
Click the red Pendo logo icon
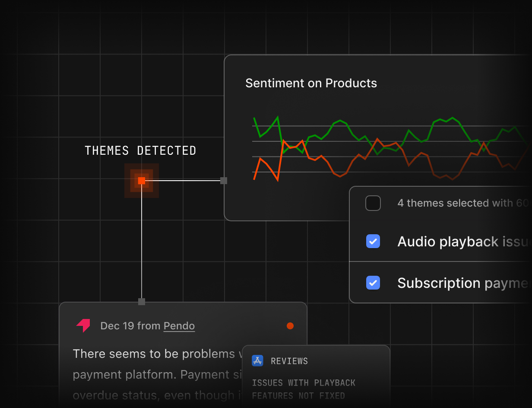[x=83, y=326]
